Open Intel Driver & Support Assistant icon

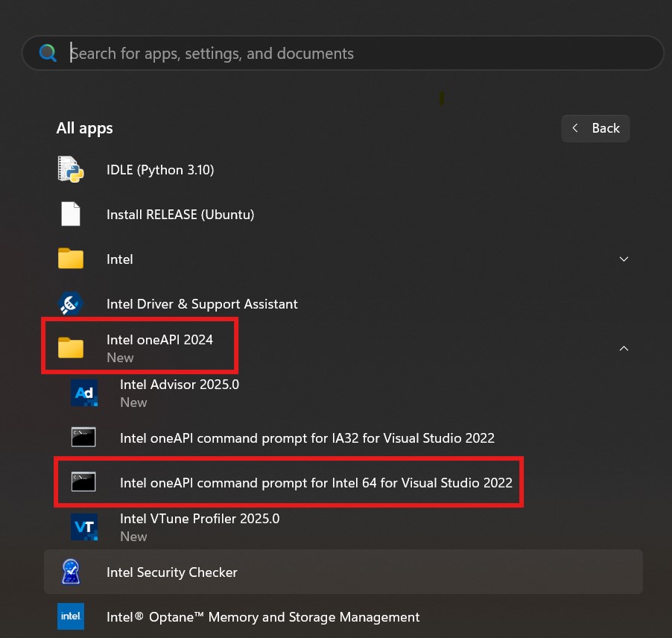coord(71,304)
